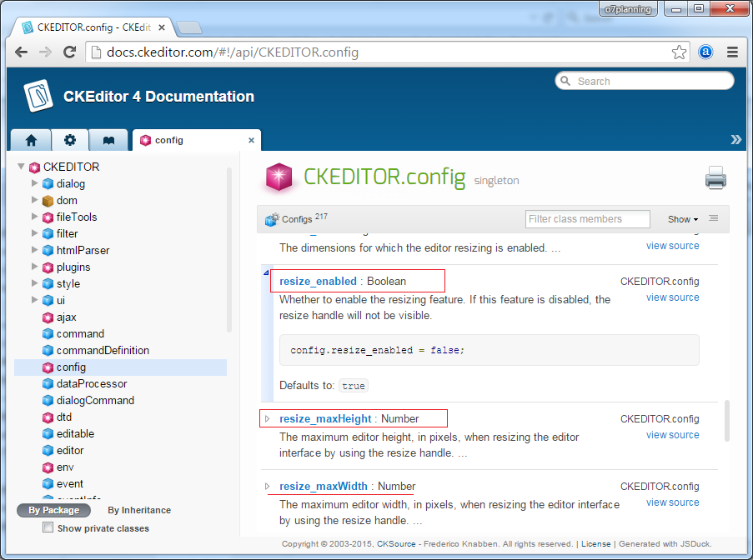The image size is (753, 560).
Task: Select editable in the tree
Action: (x=75, y=434)
